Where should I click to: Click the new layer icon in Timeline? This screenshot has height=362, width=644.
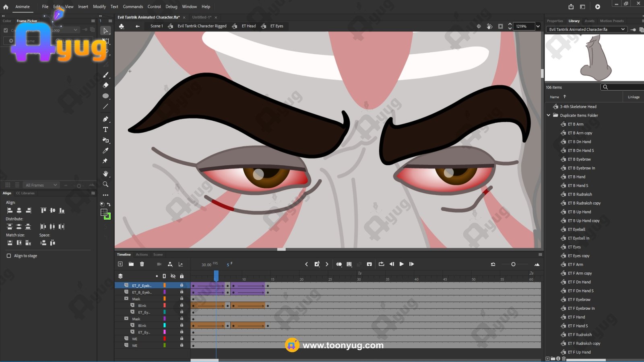120,264
